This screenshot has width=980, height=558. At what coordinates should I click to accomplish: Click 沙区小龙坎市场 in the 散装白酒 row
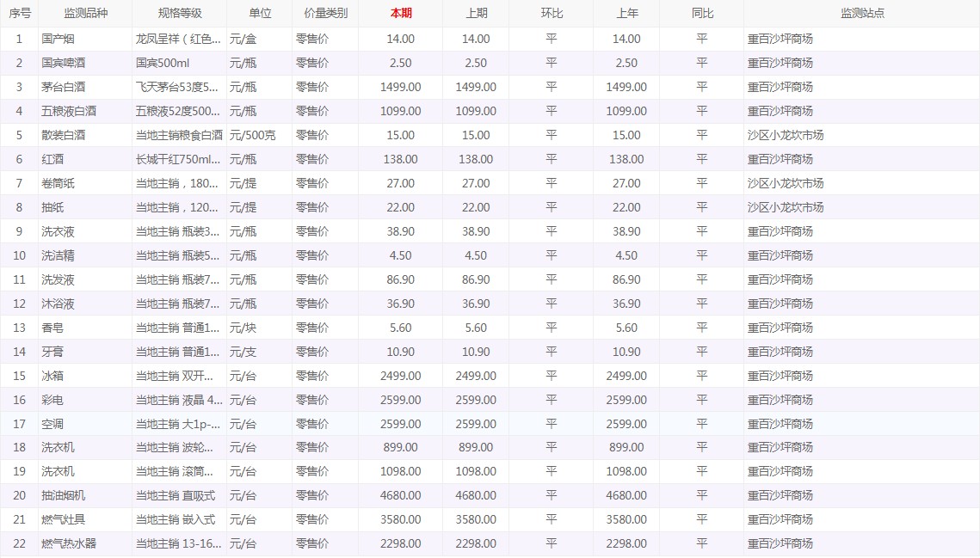(786, 135)
